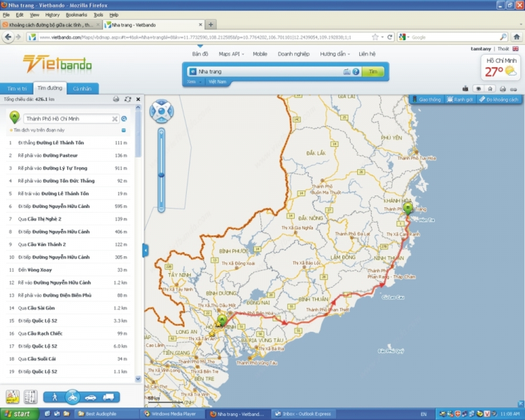This screenshot has width=525, height=420.
Task: Open virtual keyboard icon in search box
Action: (347, 71)
